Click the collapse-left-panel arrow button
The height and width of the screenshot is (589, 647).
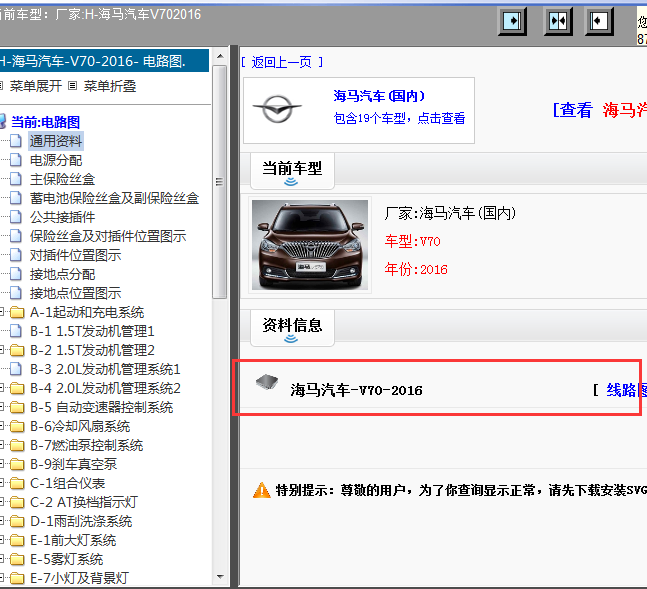point(599,21)
